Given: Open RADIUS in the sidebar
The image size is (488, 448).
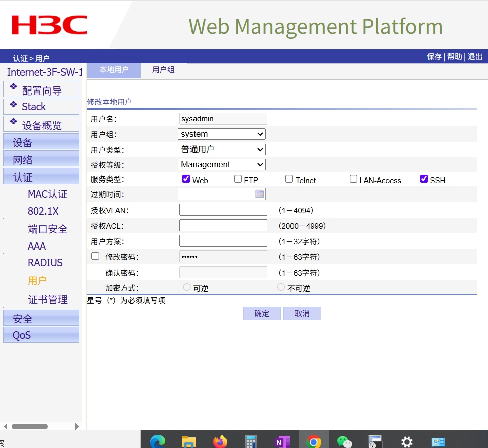Looking at the screenshot, I should 45,263.
